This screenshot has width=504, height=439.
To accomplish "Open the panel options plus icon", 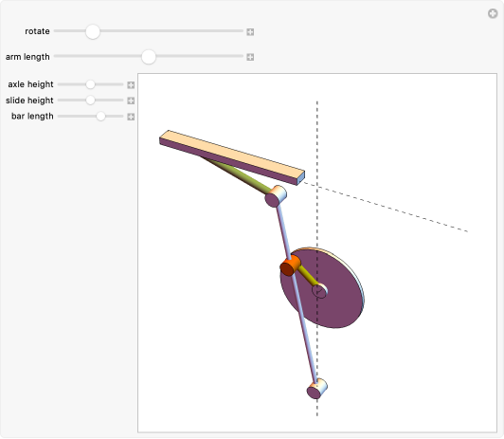I will (493, 13).
